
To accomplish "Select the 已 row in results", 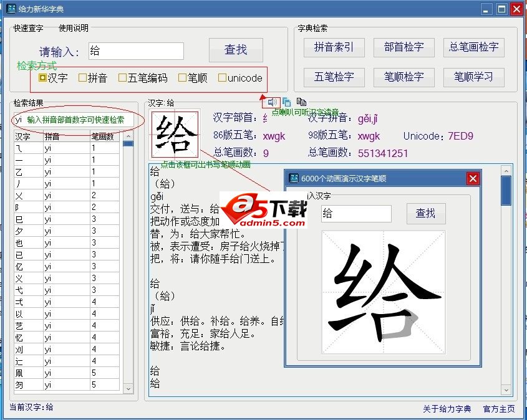I will (x=67, y=254).
